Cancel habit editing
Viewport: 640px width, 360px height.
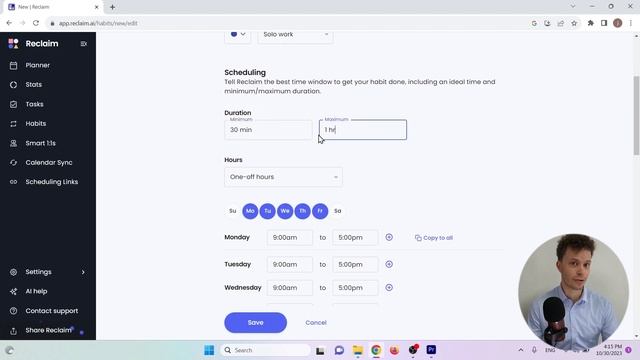click(x=316, y=322)
